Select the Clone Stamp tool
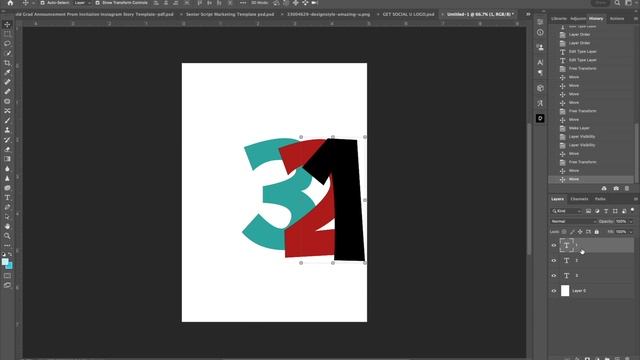 click(x=7, y=130)
